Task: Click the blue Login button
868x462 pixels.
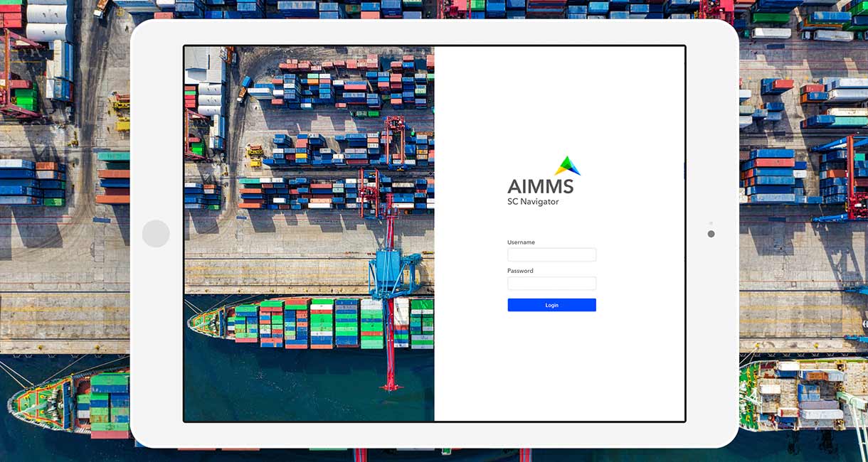Action: pyautogui.click(x=551, y=305)
